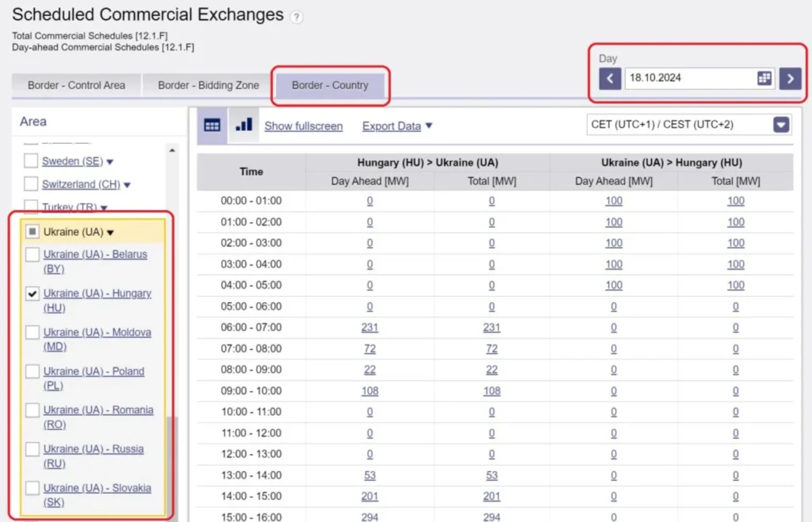Click the 22 Total value at 08:00 - 09:00
The height and width of the screenshot is (522, 812).
(x=491, y=370)
